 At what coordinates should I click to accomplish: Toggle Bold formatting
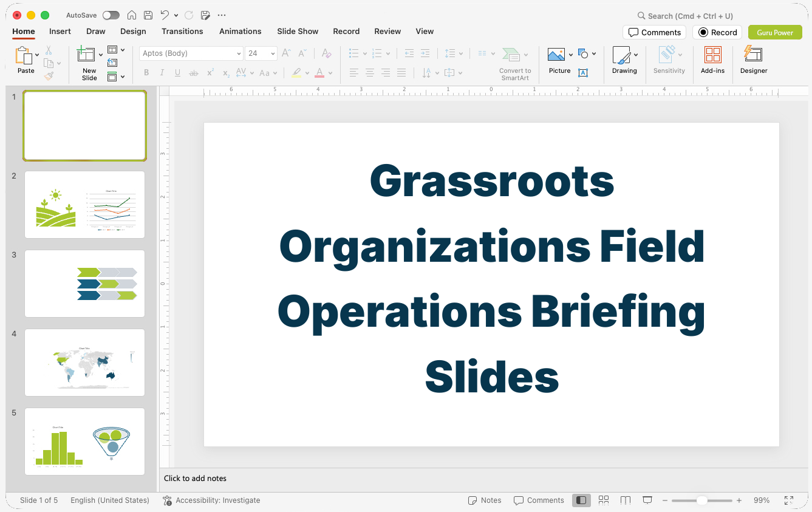pos(146,73)
